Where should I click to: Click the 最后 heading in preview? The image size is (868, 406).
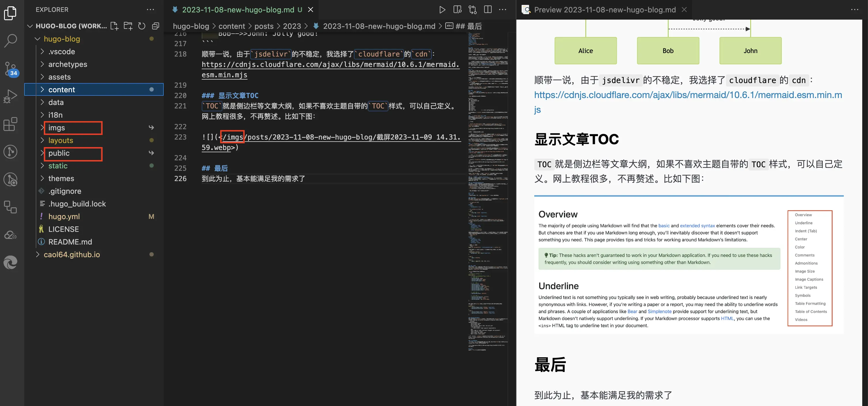point(550,365)
